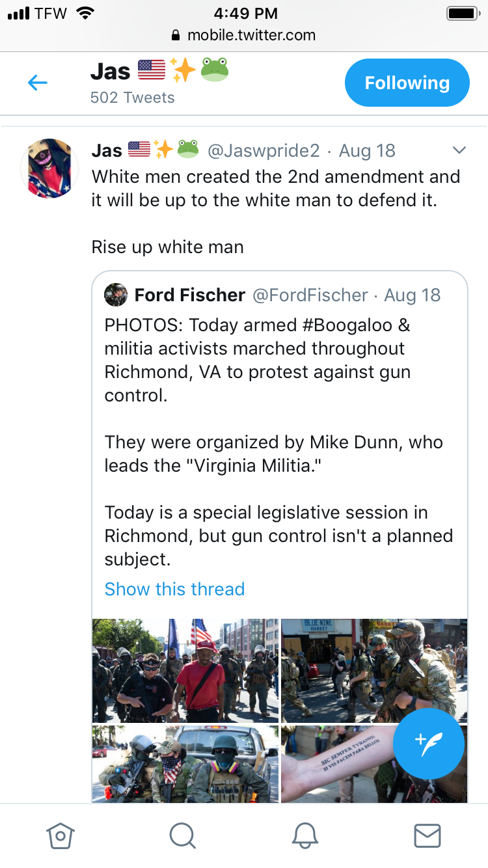Open photo of masked men by truck
Viewport: 488px width, 868px height.
coord(185,764)
